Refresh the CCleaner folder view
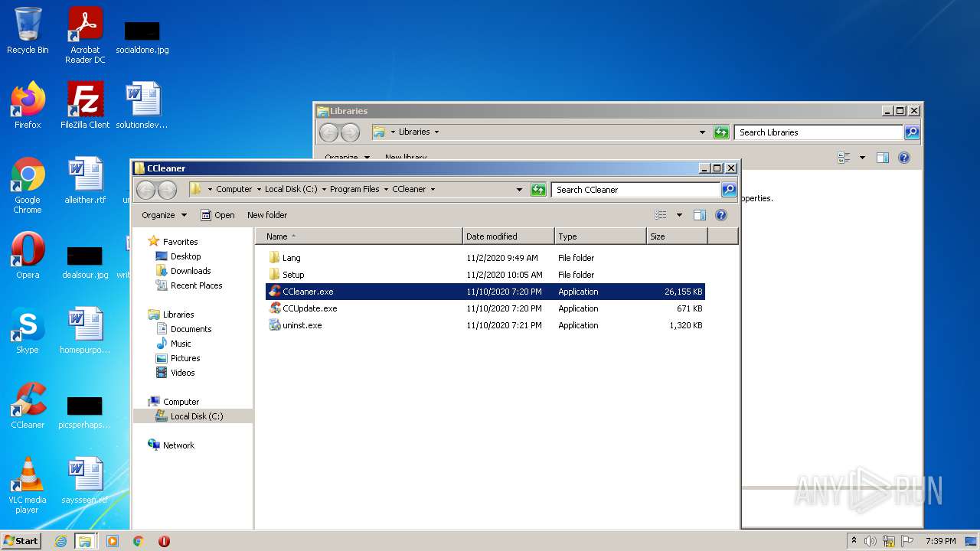The width and height of the screenshot is (980, 551). 538,190
